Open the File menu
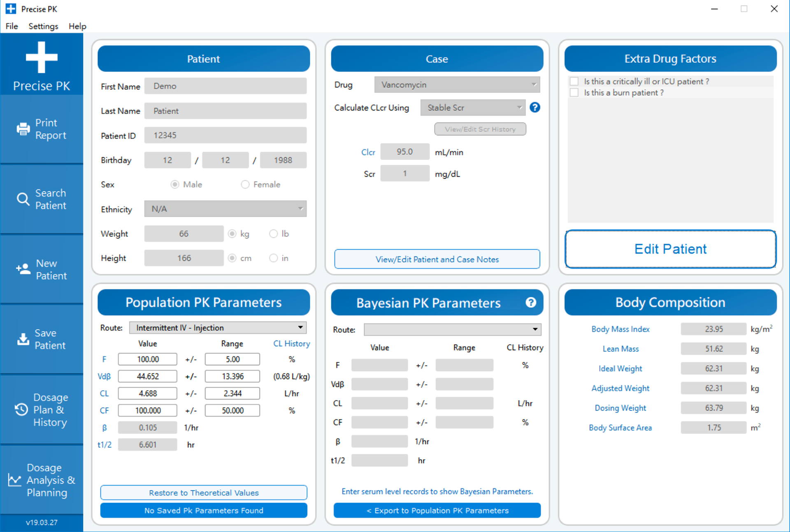The height and width of the screenshot is (532, 790). point(12,26)
